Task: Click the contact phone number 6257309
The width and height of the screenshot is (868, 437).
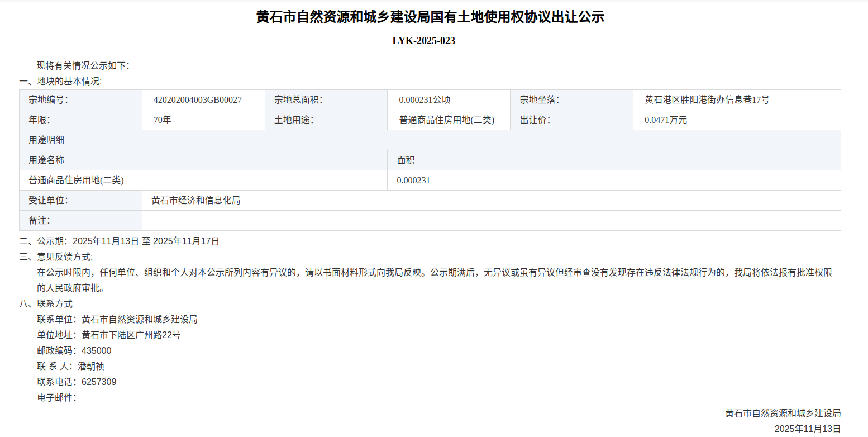Action: 99,382
